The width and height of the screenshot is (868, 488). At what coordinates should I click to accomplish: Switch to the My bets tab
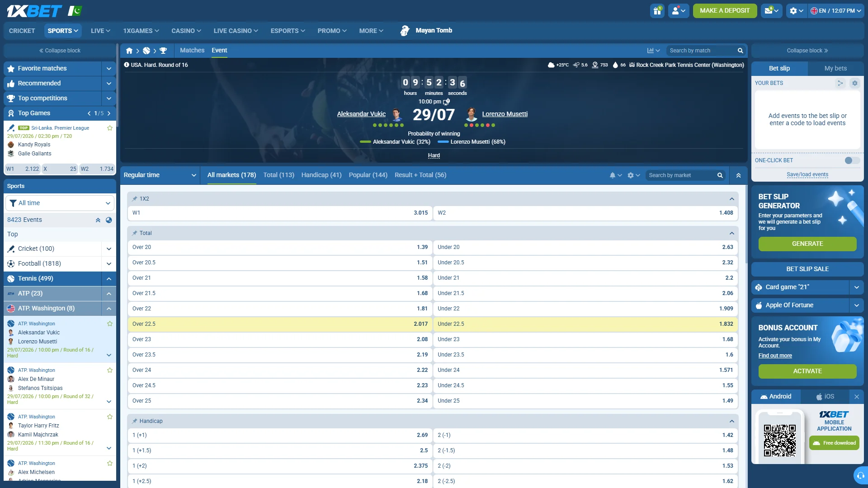coord(835,69)
